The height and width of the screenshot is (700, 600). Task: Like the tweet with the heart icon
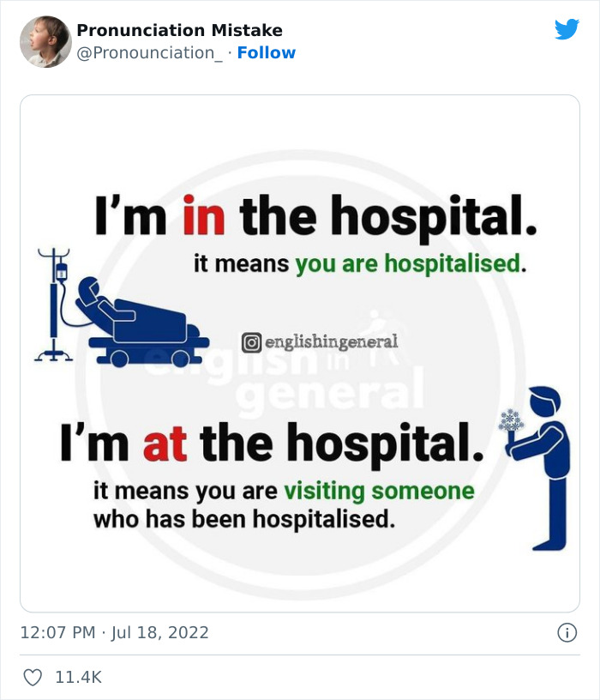(x=33, y=677)
